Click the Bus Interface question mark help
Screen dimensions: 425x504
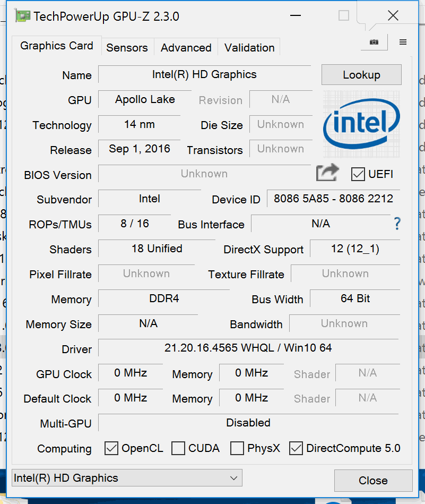coord(397,224)
